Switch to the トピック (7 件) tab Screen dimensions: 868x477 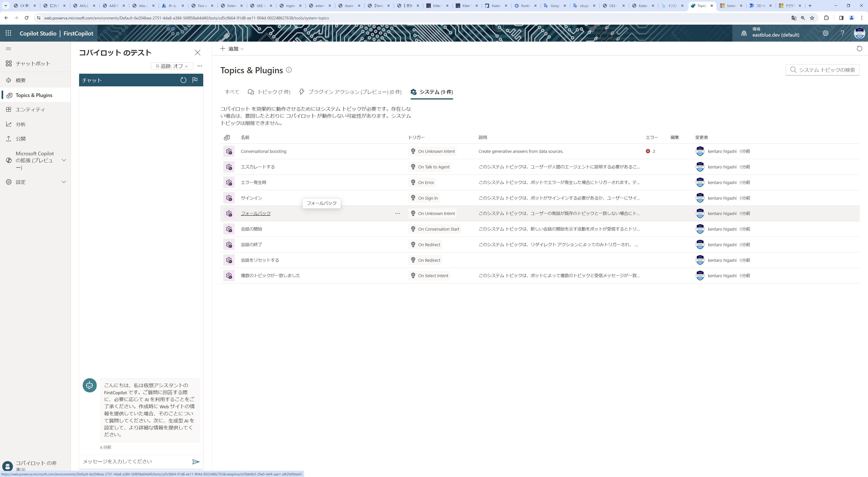pyautogui.click(x=269, y=92)
